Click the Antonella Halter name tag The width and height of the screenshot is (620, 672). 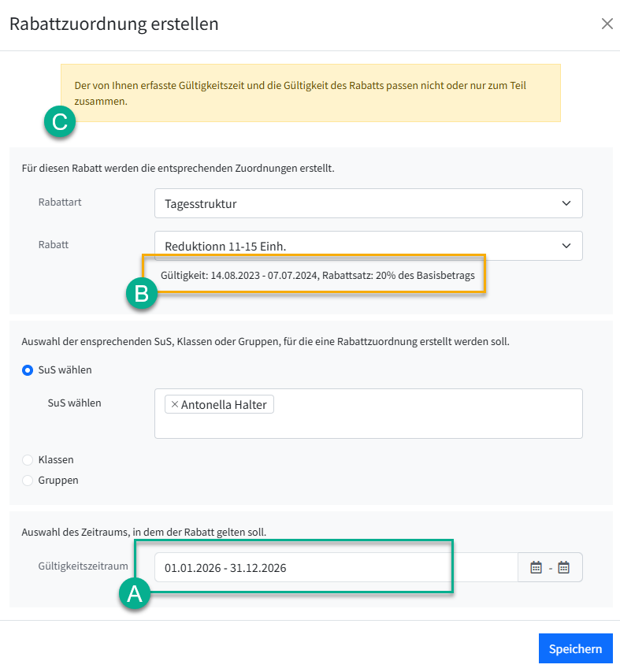pos(224,405)
